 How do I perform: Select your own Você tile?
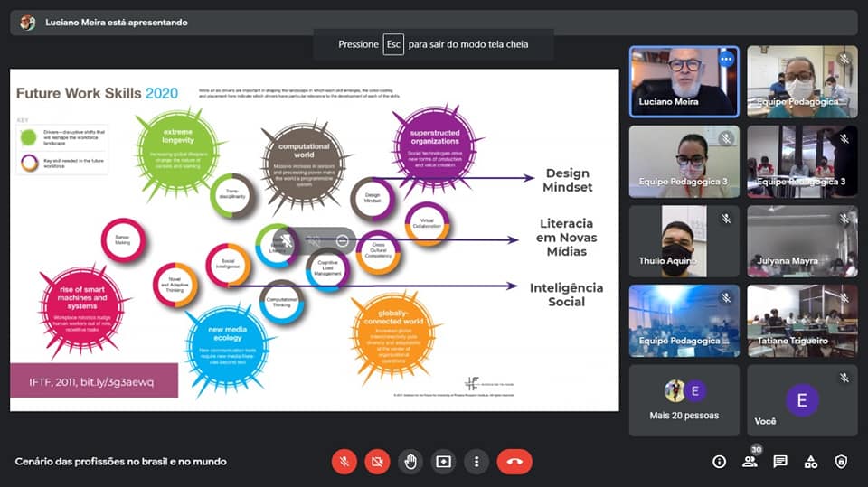[x=802, y=400]
